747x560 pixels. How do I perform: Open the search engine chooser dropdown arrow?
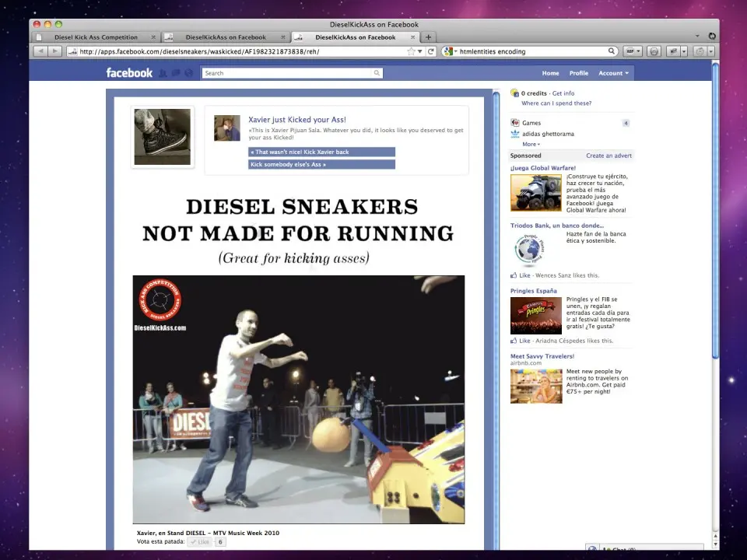click(455, 51)
